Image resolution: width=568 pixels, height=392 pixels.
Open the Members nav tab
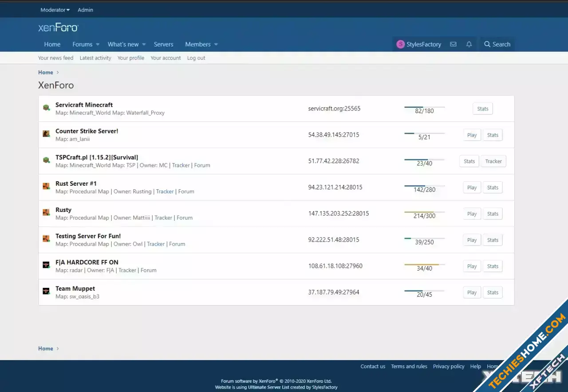198,44
